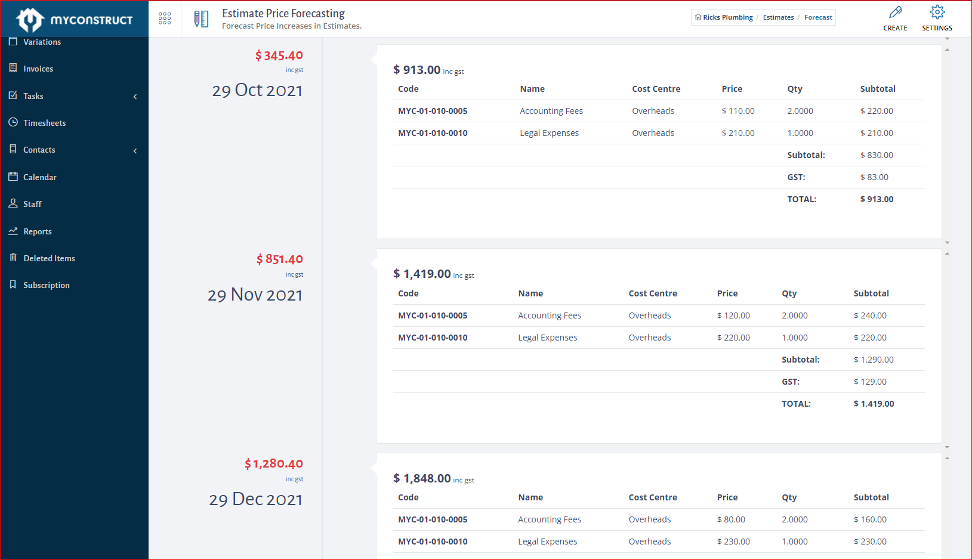Click the Ricks Plumbing home icon
Screen dimensions: 972x560
(698, 17)
